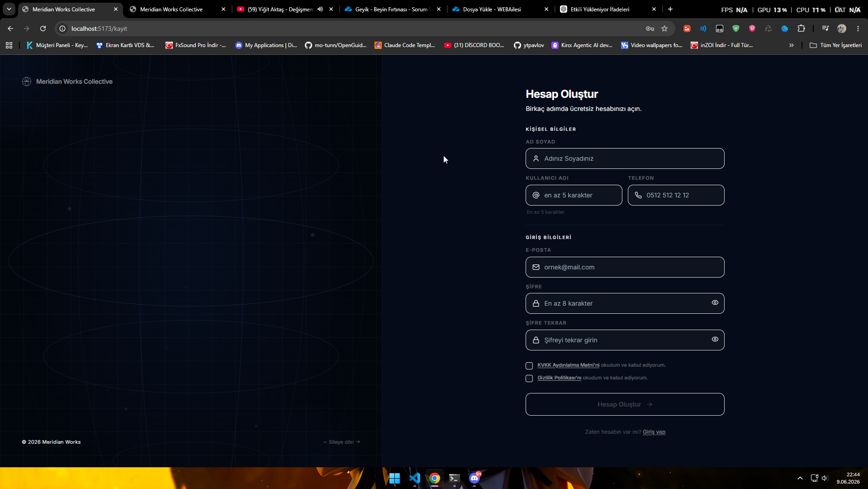
Task: Reload the current page
Action: click(x=43, y=29)
